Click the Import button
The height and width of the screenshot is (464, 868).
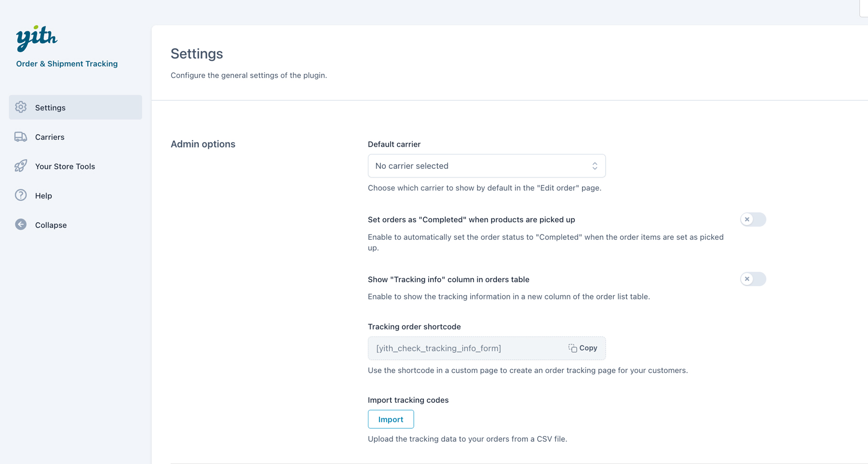[x=391, y=419]
